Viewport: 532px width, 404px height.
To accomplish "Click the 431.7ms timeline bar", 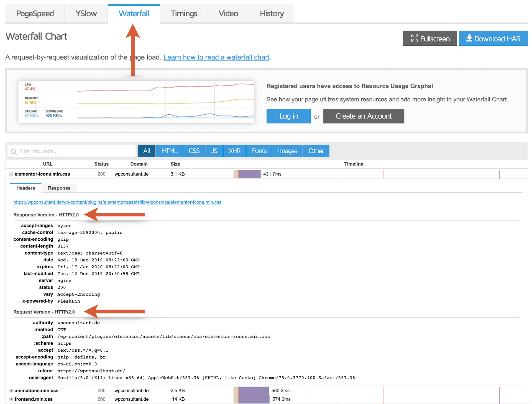I will click(247, 174).
